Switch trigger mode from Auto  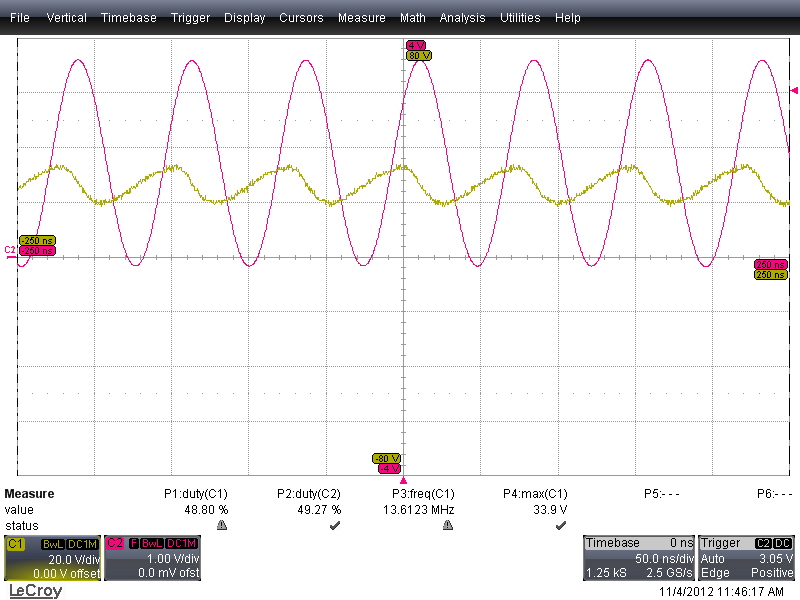click(x=714, y=557)
